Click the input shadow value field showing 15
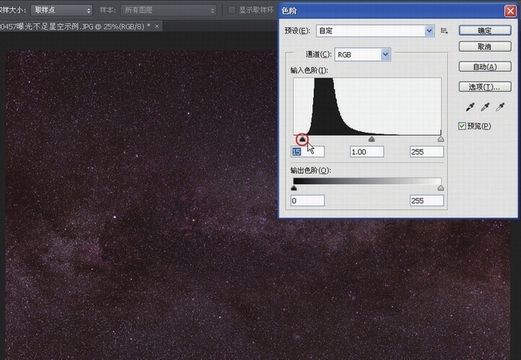This screenshot has width=521, height=360. (307, 152)
